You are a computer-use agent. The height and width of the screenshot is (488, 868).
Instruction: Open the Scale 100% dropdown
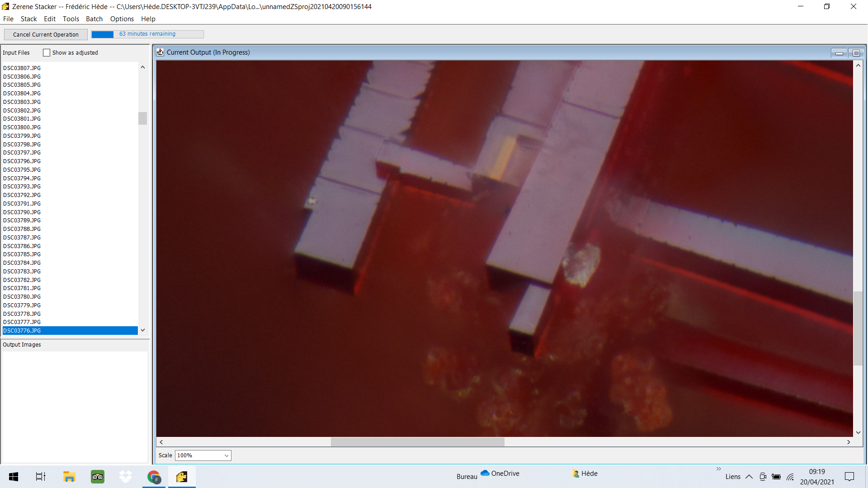(203, 455)
